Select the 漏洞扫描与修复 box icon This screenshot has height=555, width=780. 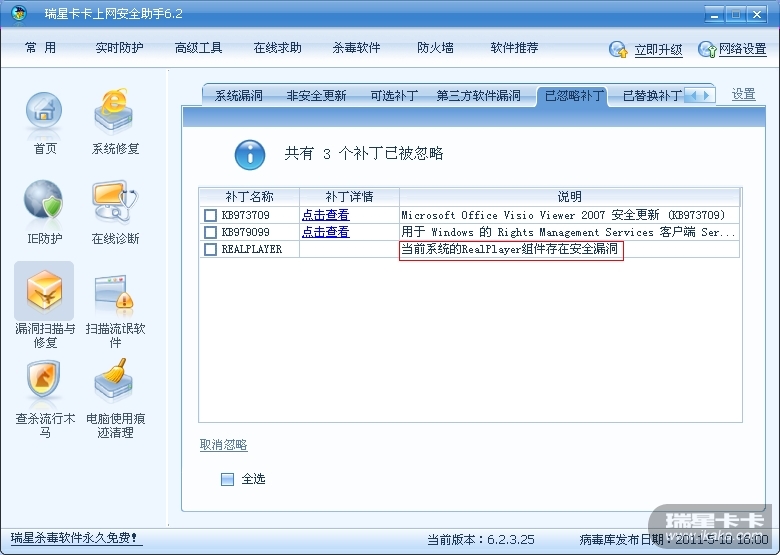point(44,290)
